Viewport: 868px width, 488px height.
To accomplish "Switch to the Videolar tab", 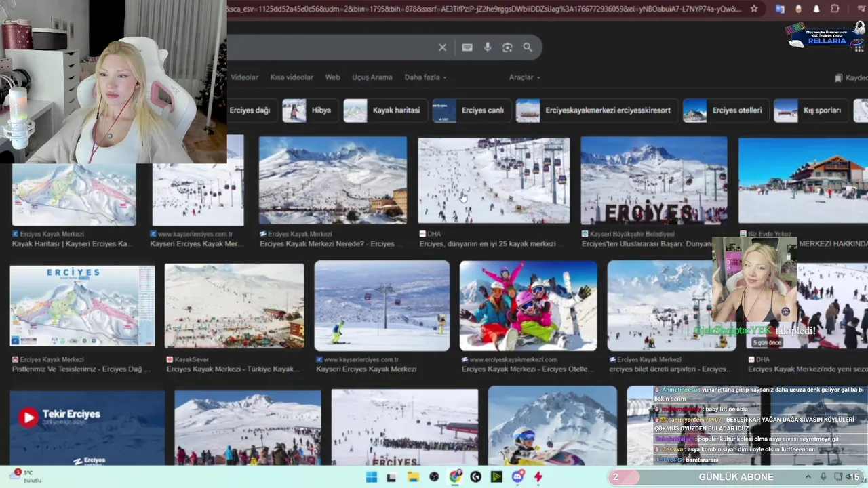I will (x=244, y=77).
